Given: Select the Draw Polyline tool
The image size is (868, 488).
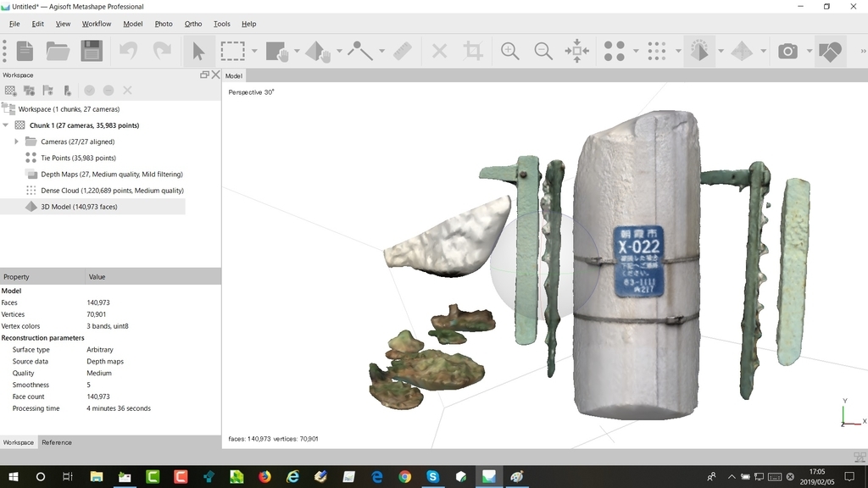Looking at the screenshot, I should click(x=359, y=51).
